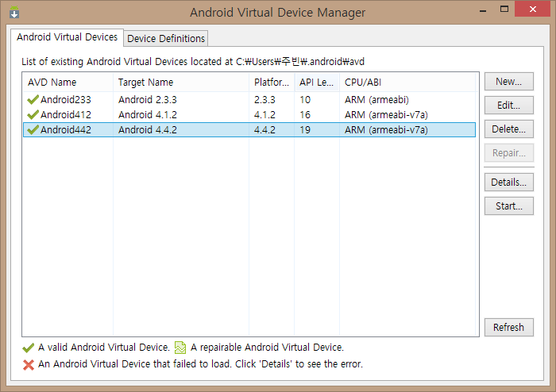The image size is (556, 392).
Task: Click the New... button
Action: click(509, 82)
